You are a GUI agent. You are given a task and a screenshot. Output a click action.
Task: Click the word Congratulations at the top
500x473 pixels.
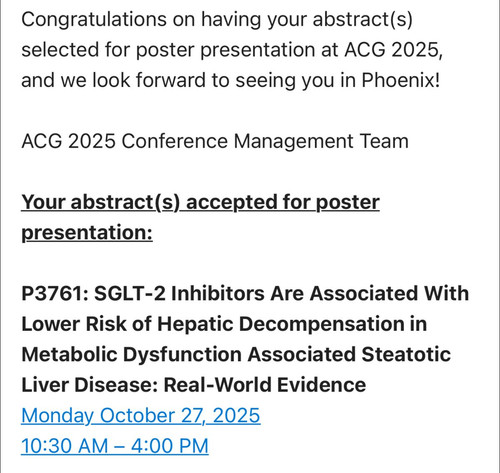tap(94, 20)
